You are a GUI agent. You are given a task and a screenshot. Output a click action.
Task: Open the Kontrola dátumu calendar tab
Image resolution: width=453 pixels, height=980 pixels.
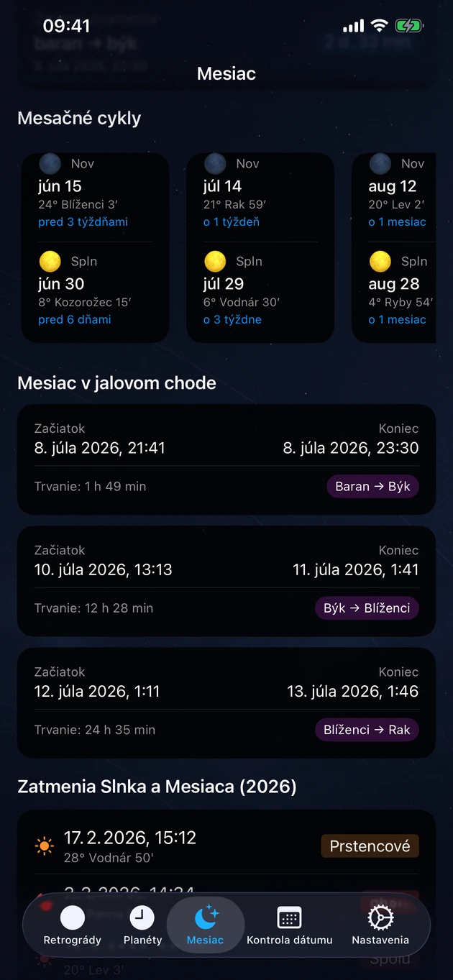coord(289,925)
